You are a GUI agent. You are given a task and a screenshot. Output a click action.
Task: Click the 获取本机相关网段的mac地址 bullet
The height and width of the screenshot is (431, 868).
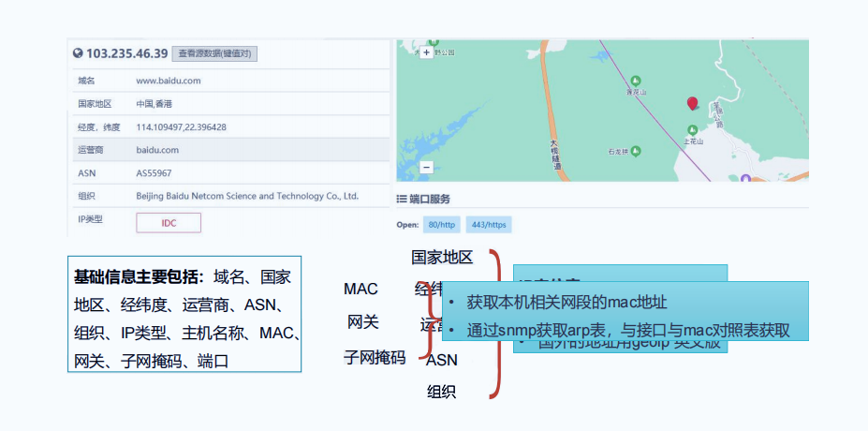click(x=566, y=303)
